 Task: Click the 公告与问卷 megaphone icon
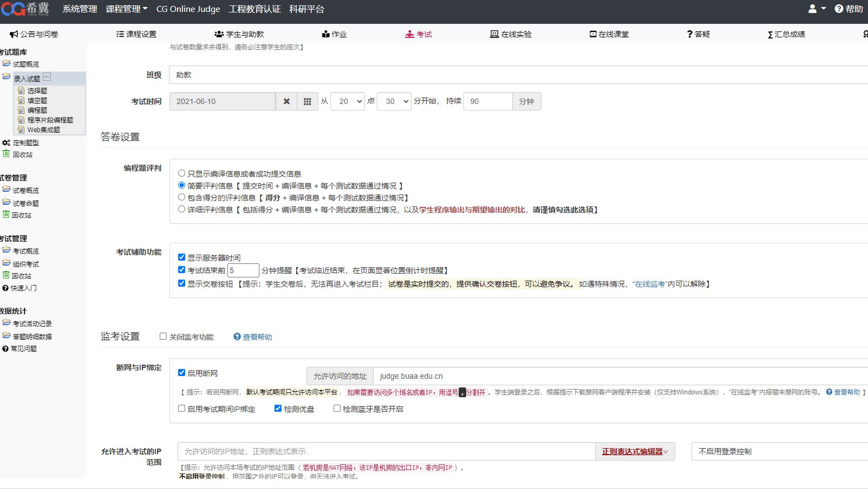pos(14,34)
